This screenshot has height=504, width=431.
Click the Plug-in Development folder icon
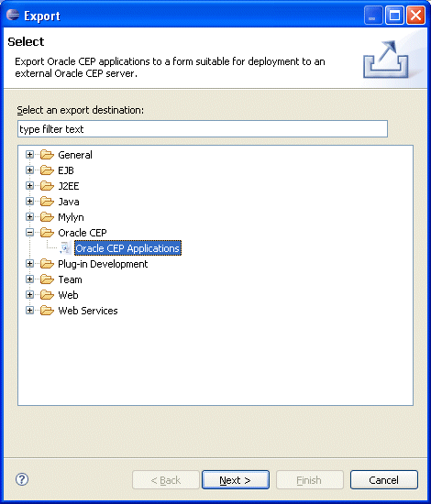pyautogui.click(x=47, y=264)
